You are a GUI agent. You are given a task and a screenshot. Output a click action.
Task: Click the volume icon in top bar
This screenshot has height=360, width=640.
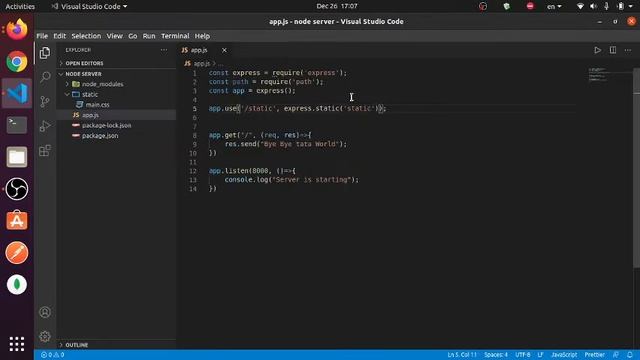point(593,6)
